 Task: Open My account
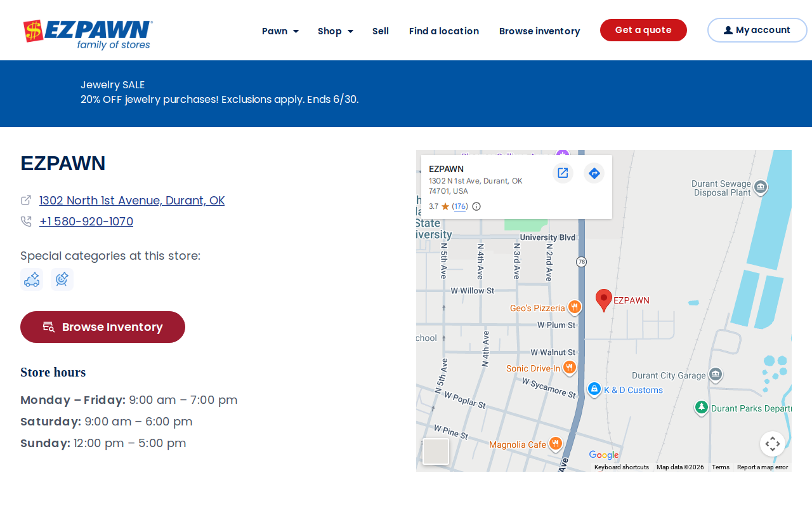tap(757, 30)
